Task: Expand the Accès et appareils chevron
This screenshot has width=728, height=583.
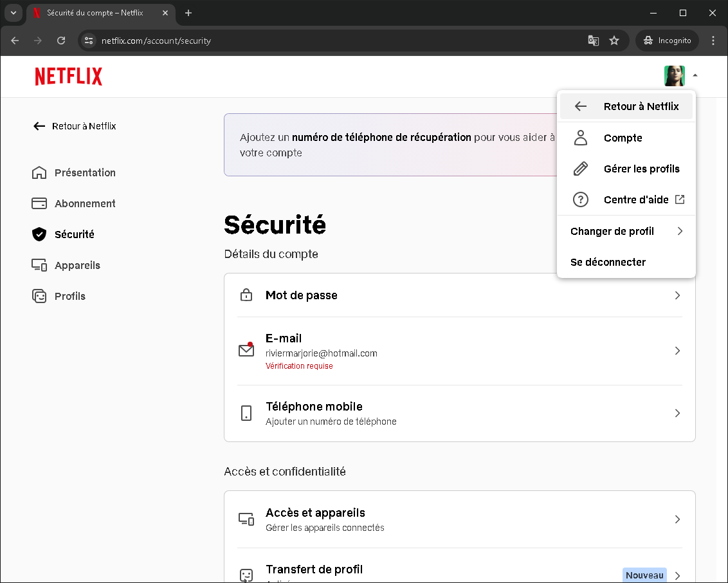Action: click(677, 519)
